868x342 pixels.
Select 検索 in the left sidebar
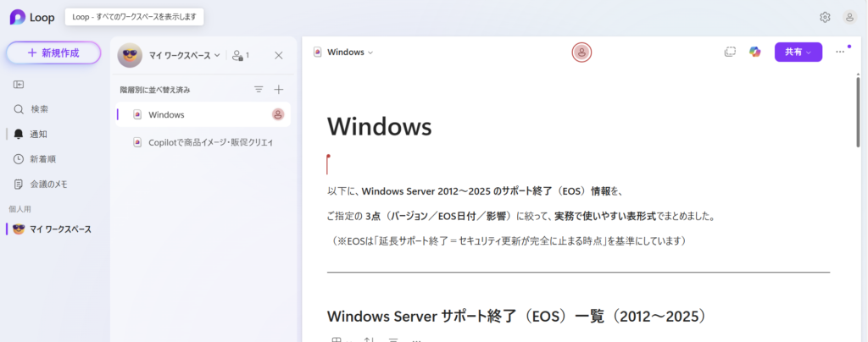[39, 109]
